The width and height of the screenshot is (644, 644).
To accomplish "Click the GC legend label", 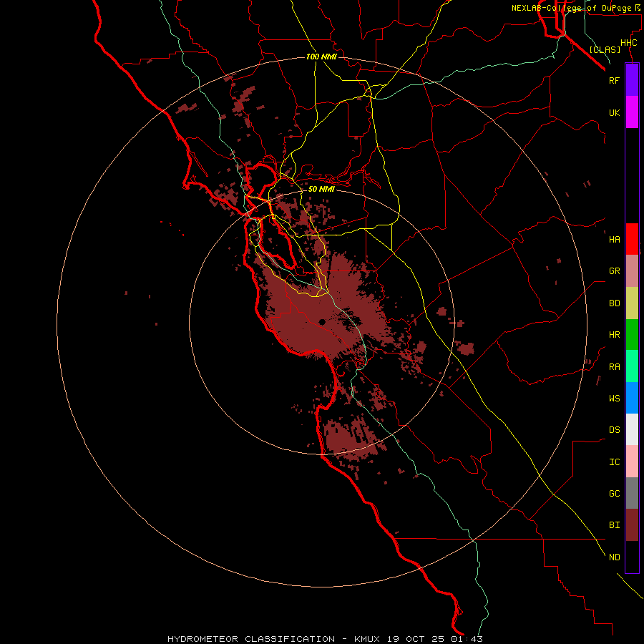I will click(x=614, y=494).
